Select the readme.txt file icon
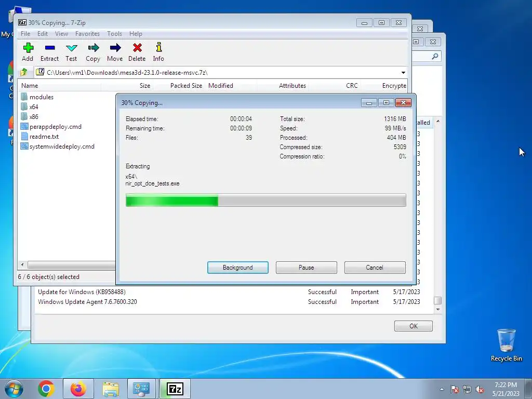The height and width of the screenshot is (399, 532). 24,137
